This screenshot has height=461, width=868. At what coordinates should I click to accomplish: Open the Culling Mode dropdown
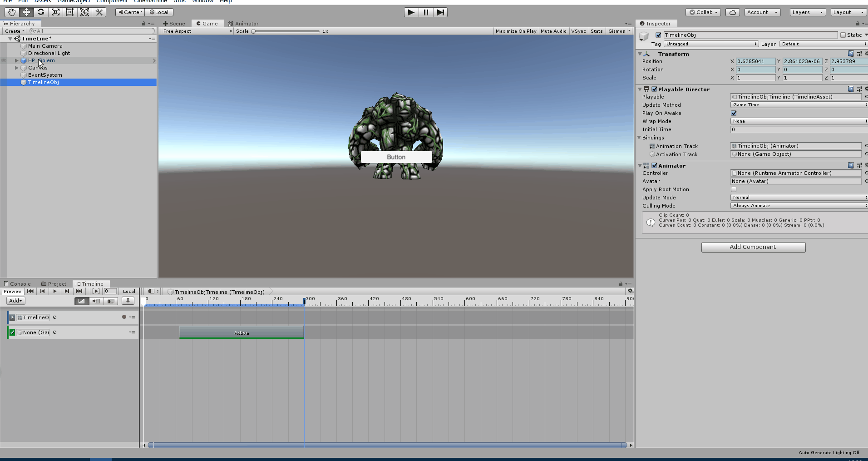pyautogui.click(x=799, y=206)
